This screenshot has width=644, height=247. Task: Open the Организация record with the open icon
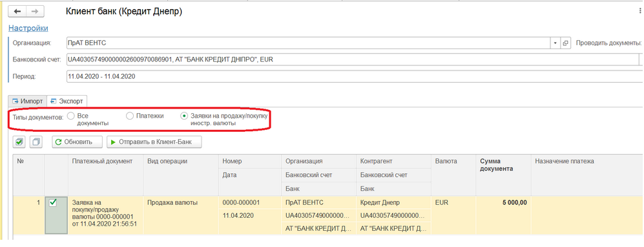(565, 43)
